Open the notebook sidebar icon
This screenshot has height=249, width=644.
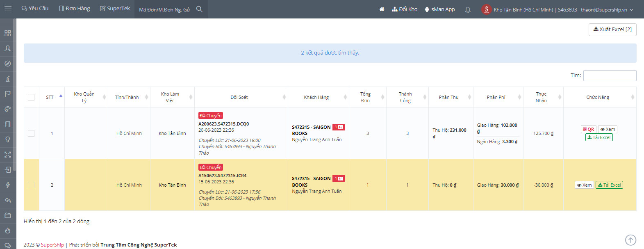coord(7,124)
